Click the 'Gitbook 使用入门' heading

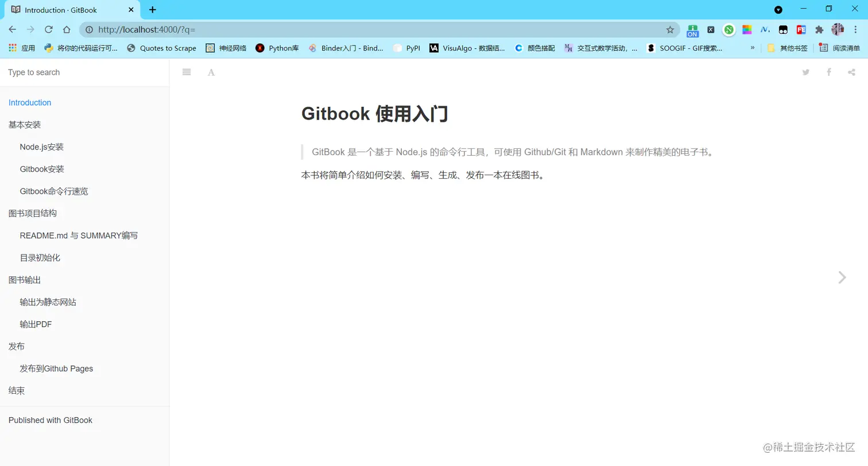pos(374,114)
